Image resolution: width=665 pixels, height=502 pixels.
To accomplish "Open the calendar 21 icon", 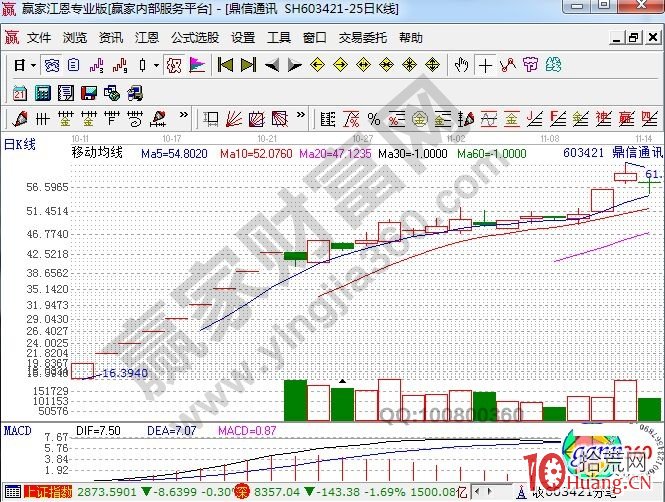I will (x=20, y=93).
